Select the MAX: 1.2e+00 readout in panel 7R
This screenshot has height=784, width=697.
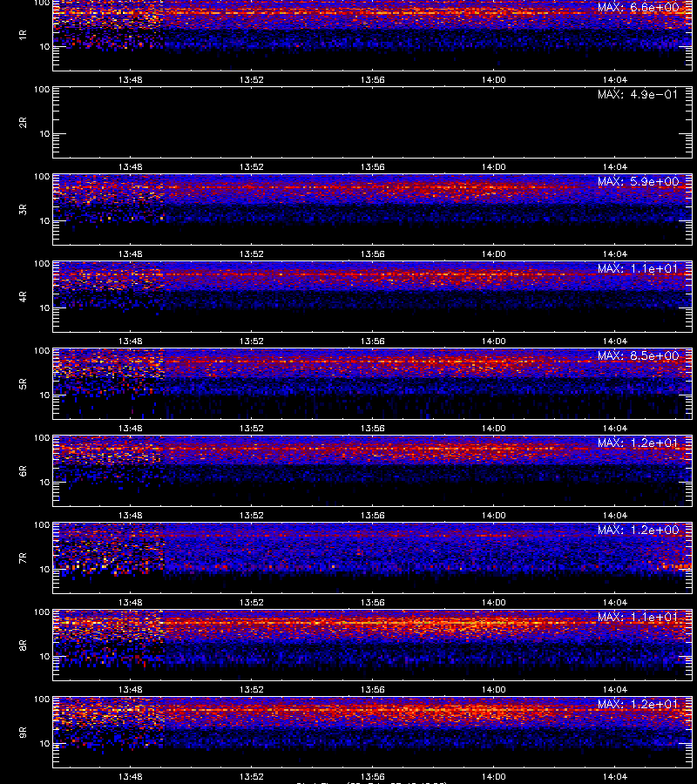[x=638, y=530]
